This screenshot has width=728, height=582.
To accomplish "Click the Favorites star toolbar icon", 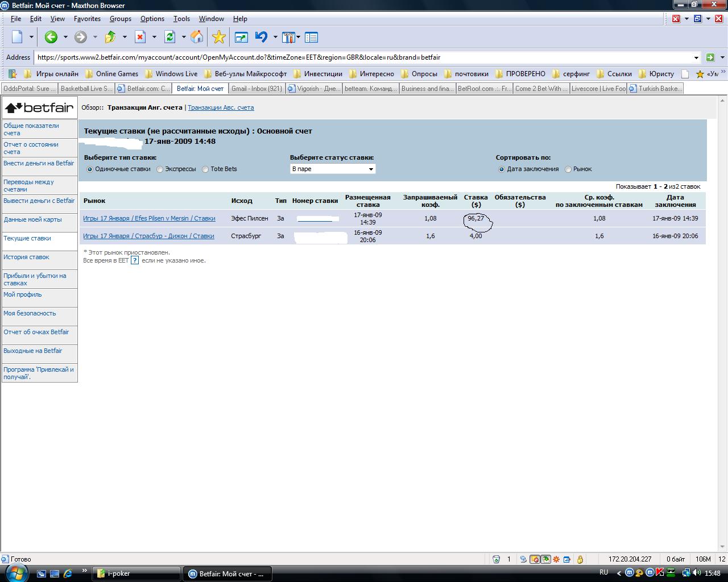I will [218, 38].
